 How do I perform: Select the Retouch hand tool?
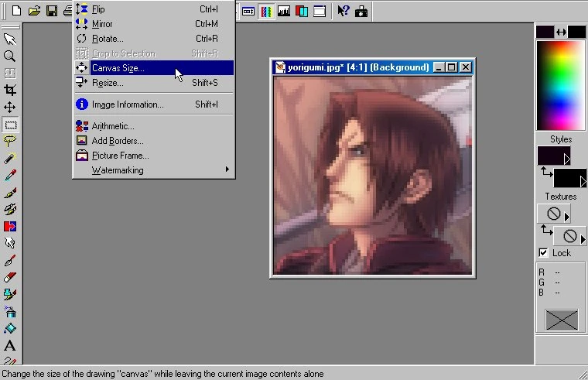coord(10,244)
